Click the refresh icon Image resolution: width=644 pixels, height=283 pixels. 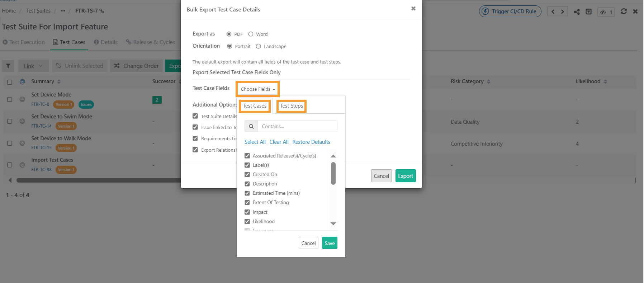click(624, 11)
